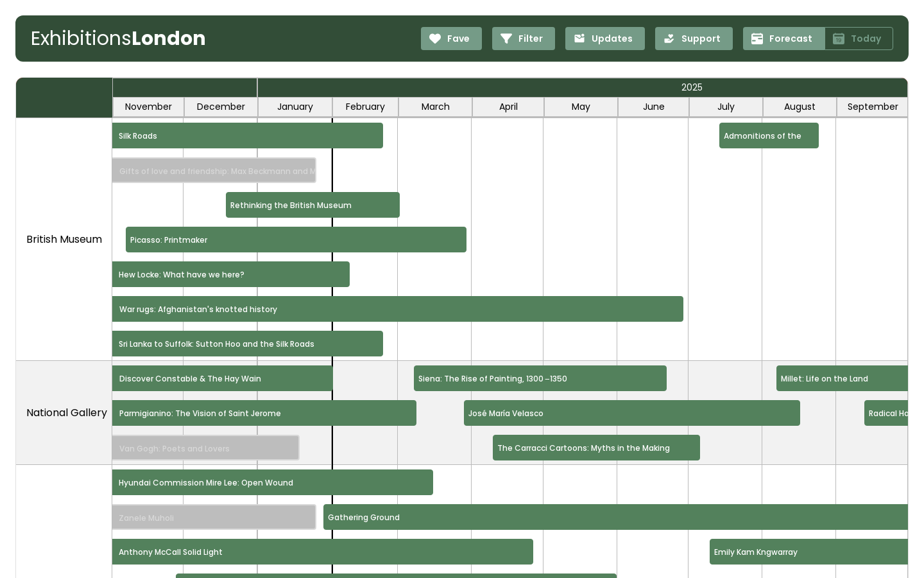Open Rethinking the British Museum bar
Screen dimensions: 924x578
(x=312, y=205)
